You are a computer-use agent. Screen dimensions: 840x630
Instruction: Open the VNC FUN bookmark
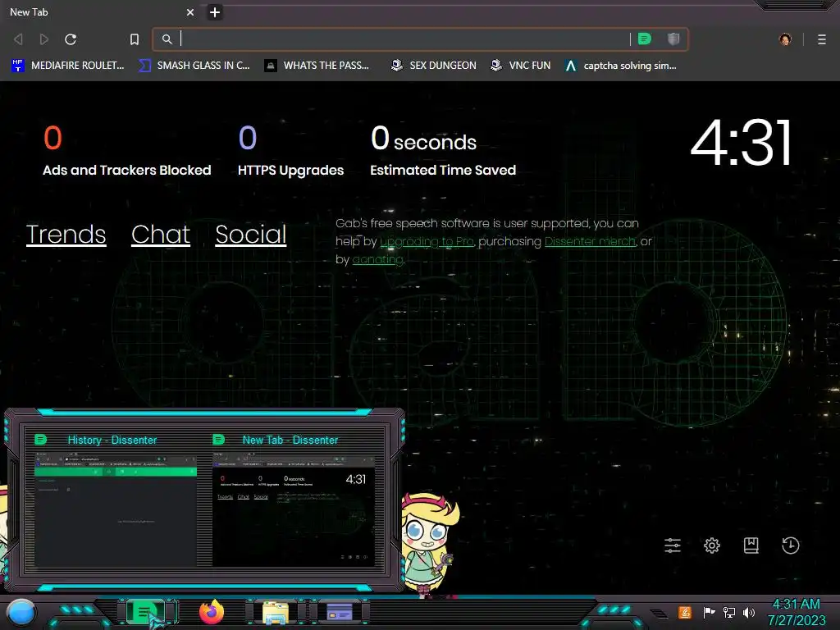coord(520,66)
